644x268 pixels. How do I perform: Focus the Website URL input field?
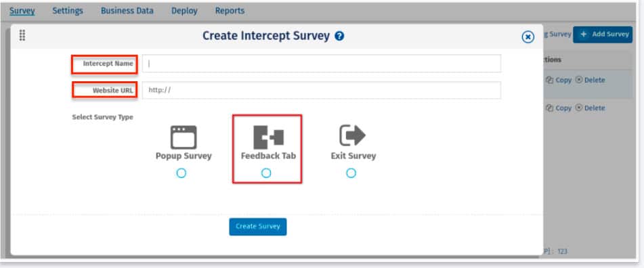tap(322, 90)
